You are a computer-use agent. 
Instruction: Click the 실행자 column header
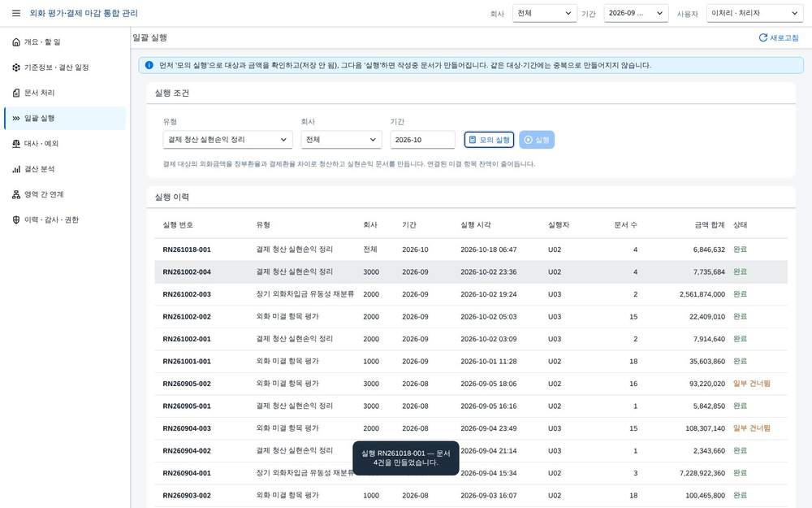click(559, 225)
